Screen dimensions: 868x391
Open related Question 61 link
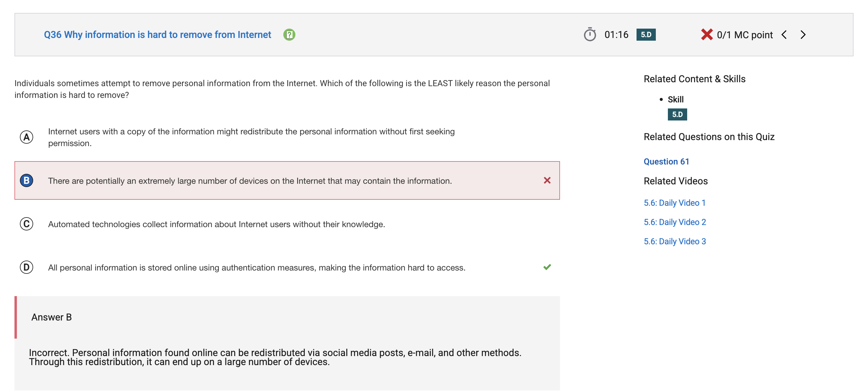(x=666, y=162)
